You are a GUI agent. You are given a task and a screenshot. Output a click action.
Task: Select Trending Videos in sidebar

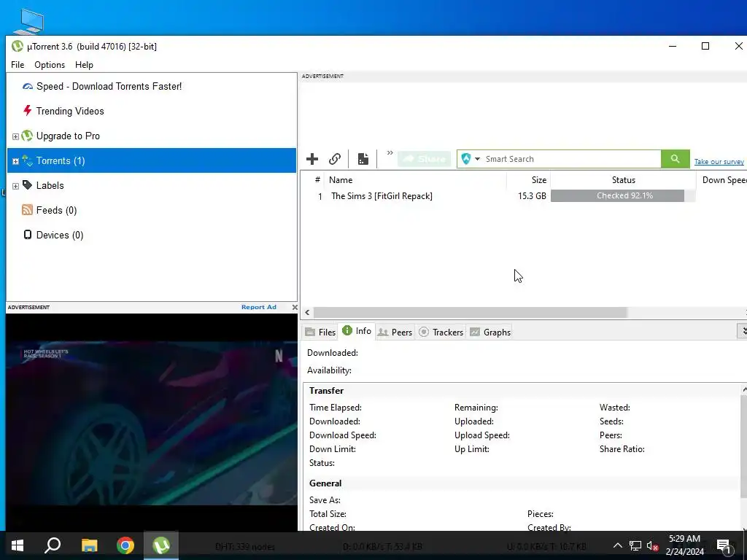point(70,111)
